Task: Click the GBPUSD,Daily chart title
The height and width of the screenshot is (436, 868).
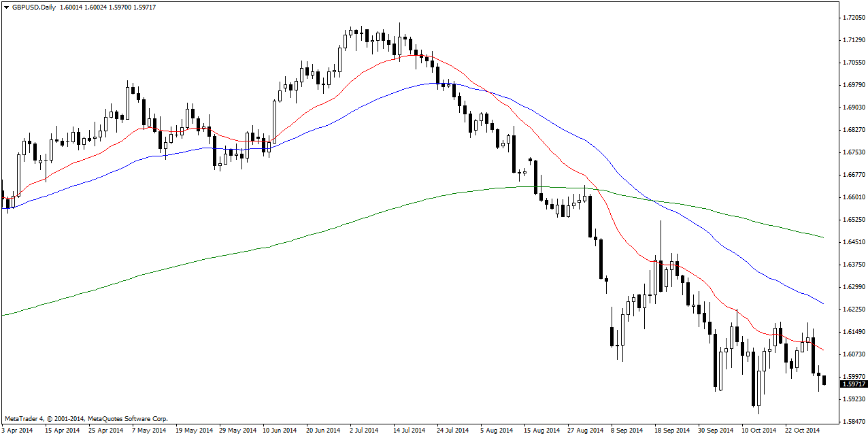Action: pos(35,7)
